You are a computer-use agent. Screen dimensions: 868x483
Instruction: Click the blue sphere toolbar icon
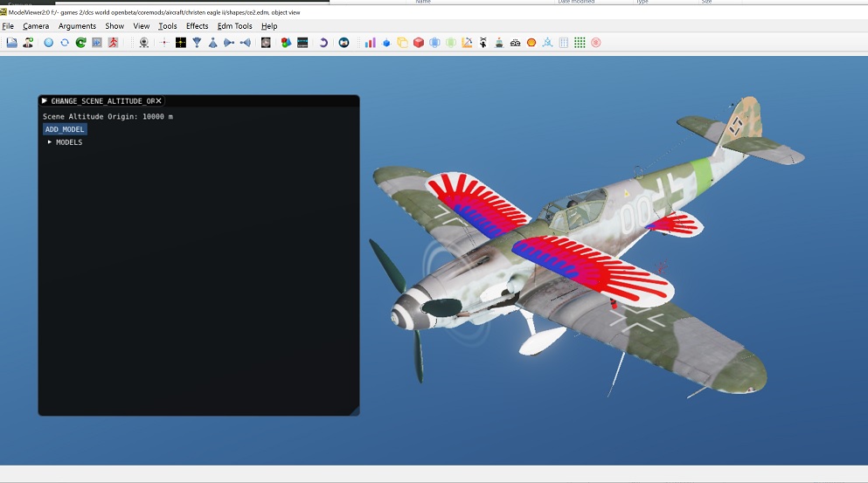49,43
